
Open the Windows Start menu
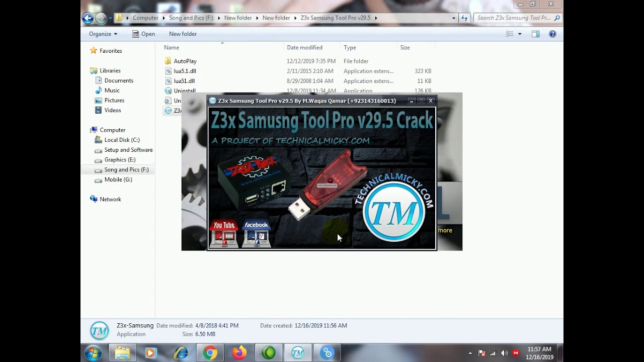tap(93, 353)
